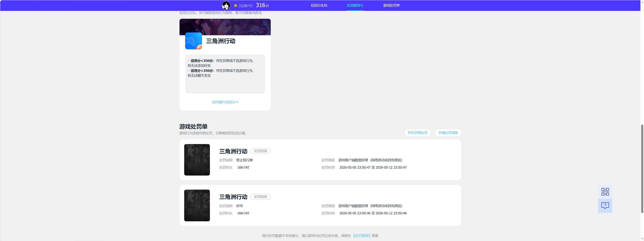Image resolution: width=644 pixels, height=241 pixels.
Task: Switch to the 信用限制令 tab
Action: [355, 5]
